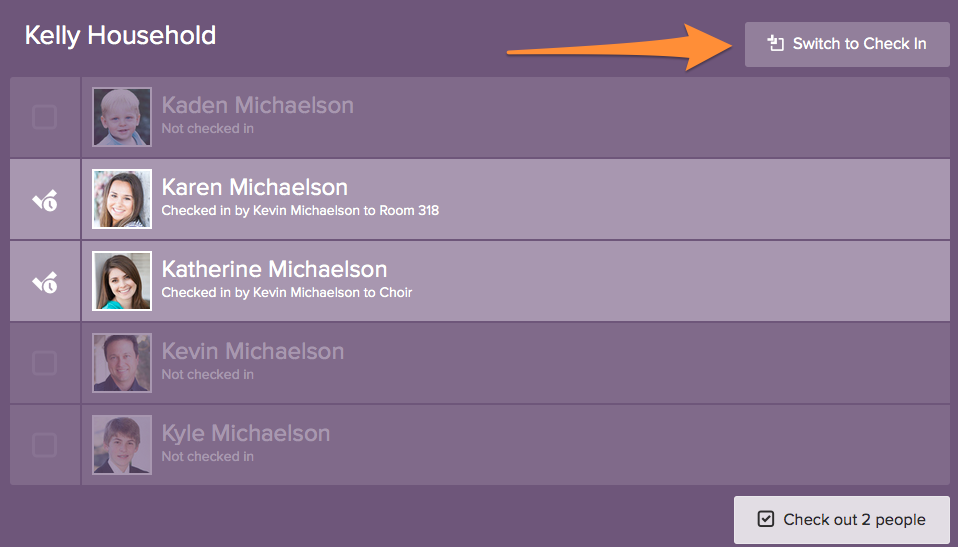958x547 pixels.
Task: Click Karen Michaelson's profile photo
Action: point(122,199)
